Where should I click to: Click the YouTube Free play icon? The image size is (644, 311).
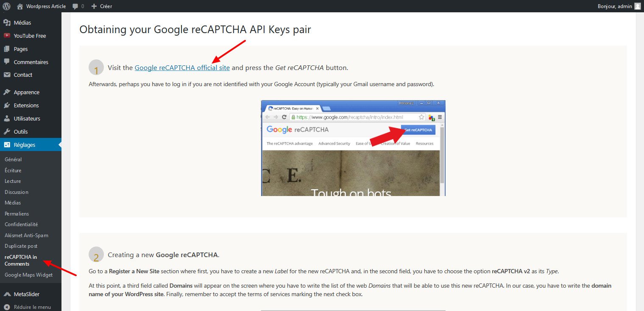(x=7, y=36)
